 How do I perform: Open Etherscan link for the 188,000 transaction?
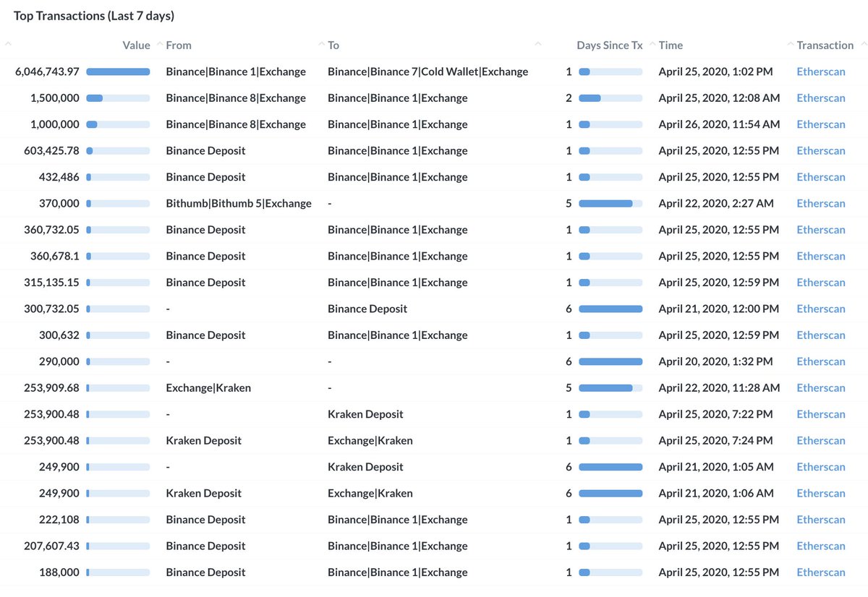coord(821,572)
